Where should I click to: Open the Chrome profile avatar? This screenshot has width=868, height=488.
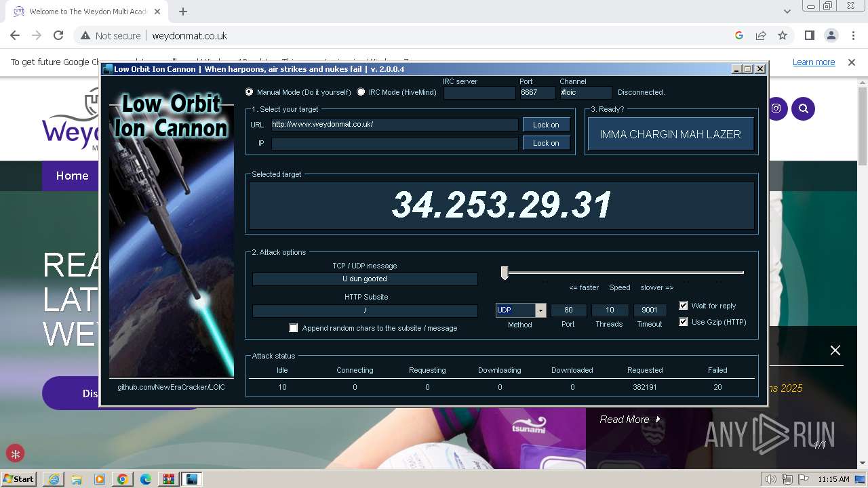point(831,35)
